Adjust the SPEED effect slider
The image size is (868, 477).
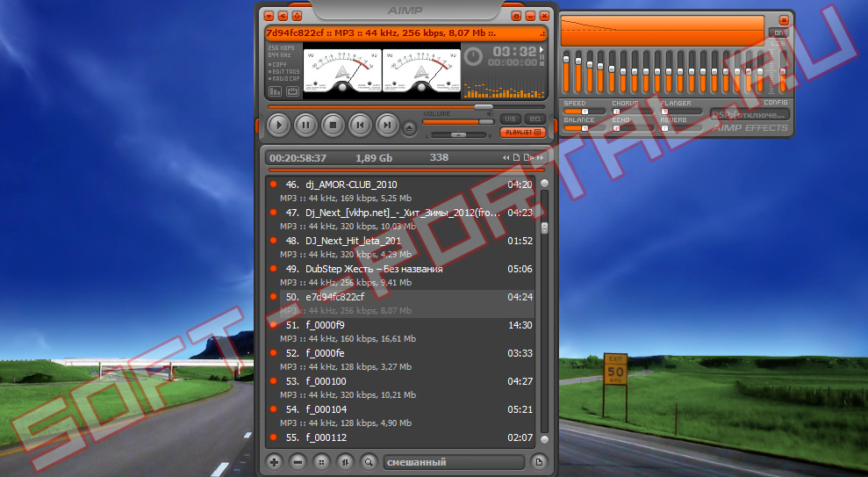pyautogui.click(x=585, y=112)
